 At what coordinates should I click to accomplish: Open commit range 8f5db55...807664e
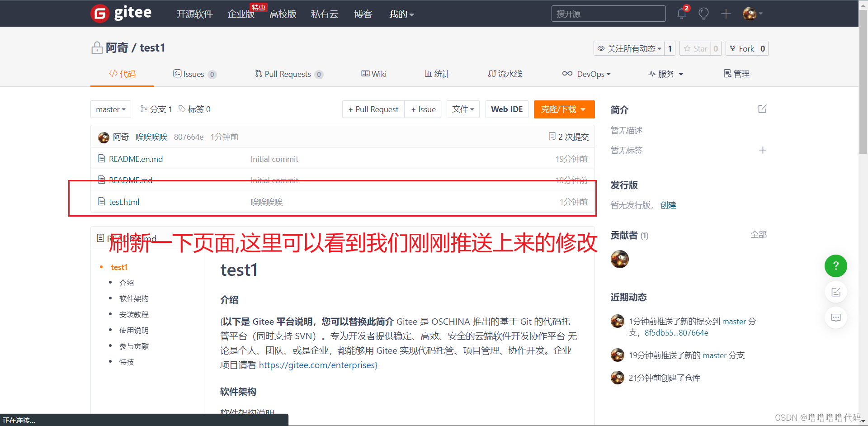coord(676,333)
